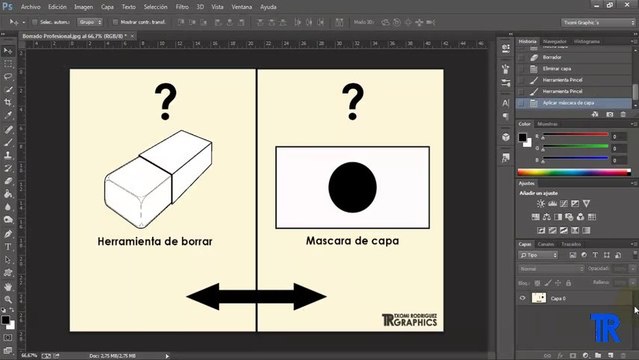Click the Capa 0 layer thumbnail
This screenshot has width=639, height=360.
pyautogui.click(x=539, y=298)
